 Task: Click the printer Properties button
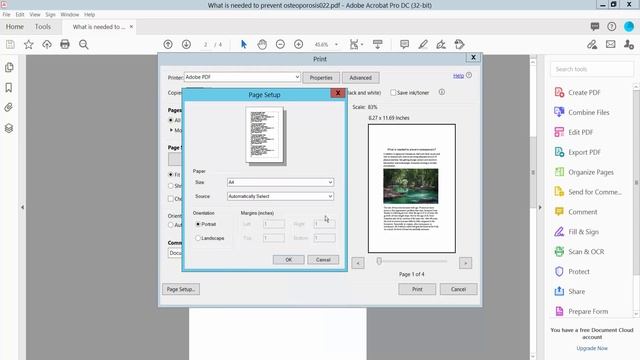(321, 78)
